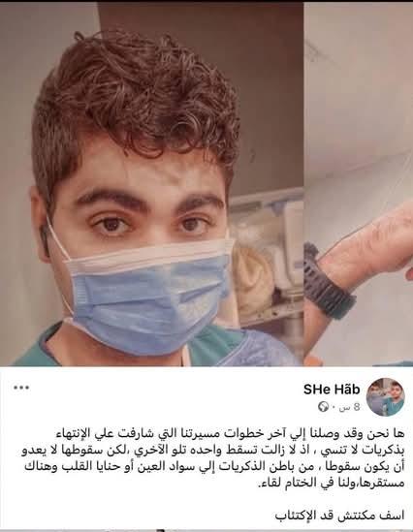
Task: Click the post line starting 'بذكريات لا تنسي'
Action: point(213,451)
